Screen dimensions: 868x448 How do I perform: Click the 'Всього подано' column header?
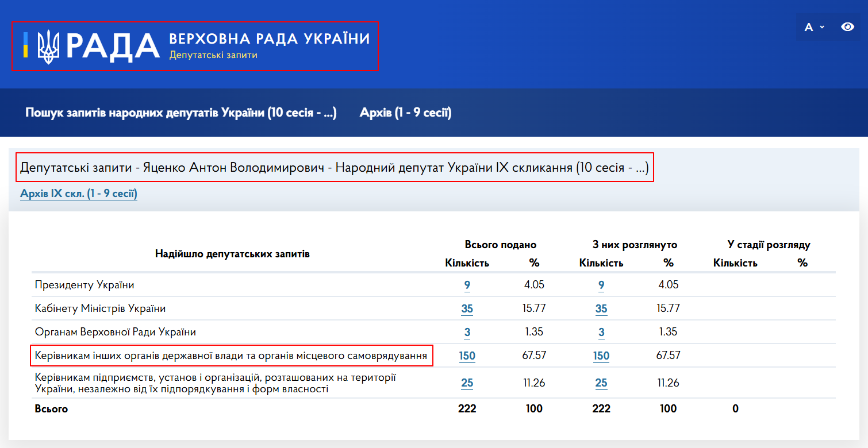pos(500,245)
